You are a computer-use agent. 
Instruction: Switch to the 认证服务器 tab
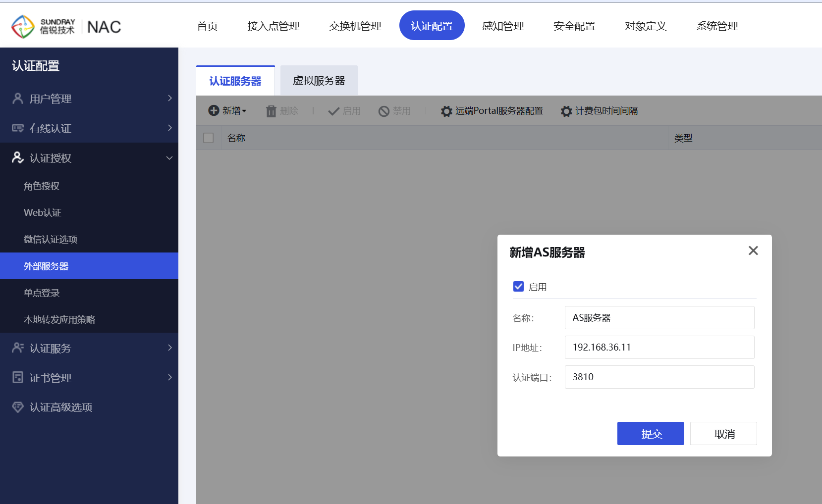click(x=235, y=81)
